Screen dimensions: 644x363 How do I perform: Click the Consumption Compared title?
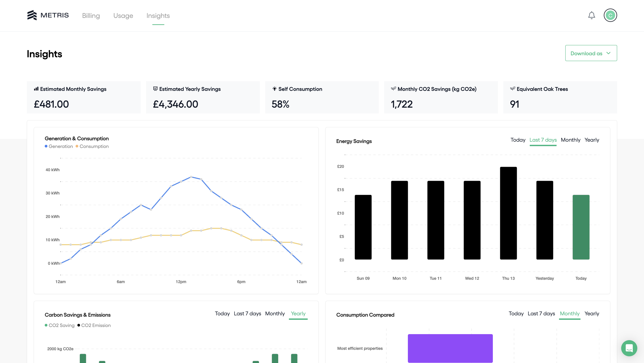365,315
